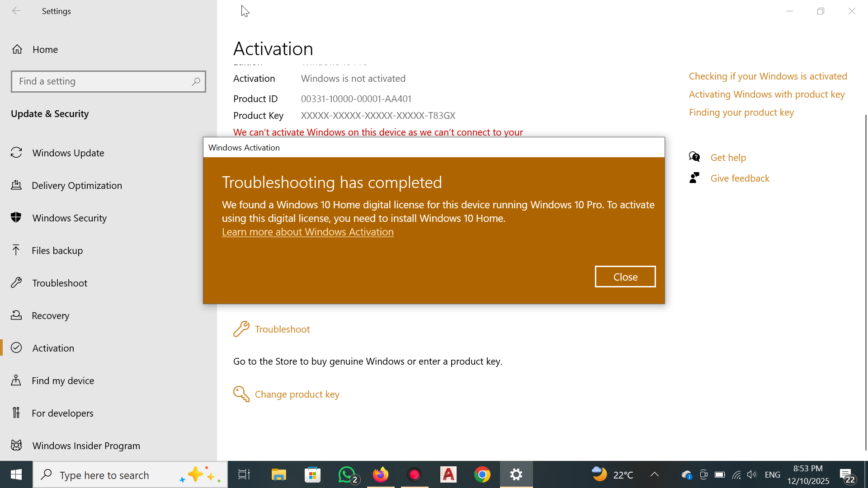The width and height of the screenshot is (868, 488).
Task: Open the For developers page
Action: click(x=62, y=413)
